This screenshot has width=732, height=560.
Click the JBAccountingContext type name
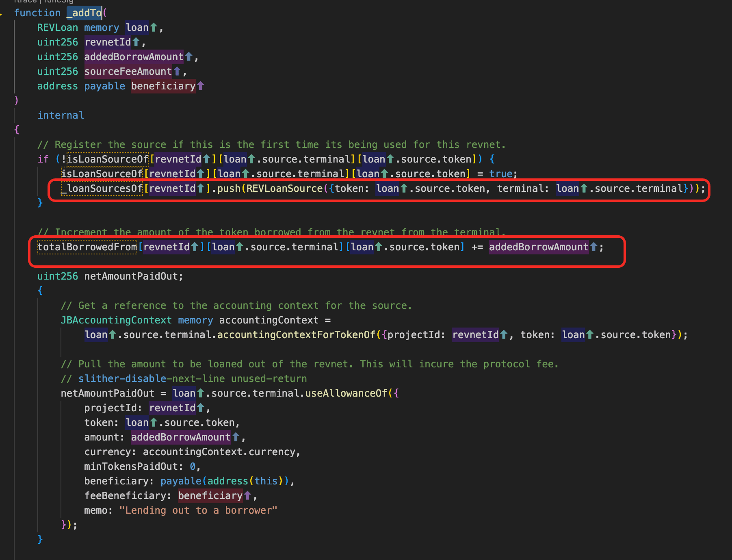coord(116,320)
